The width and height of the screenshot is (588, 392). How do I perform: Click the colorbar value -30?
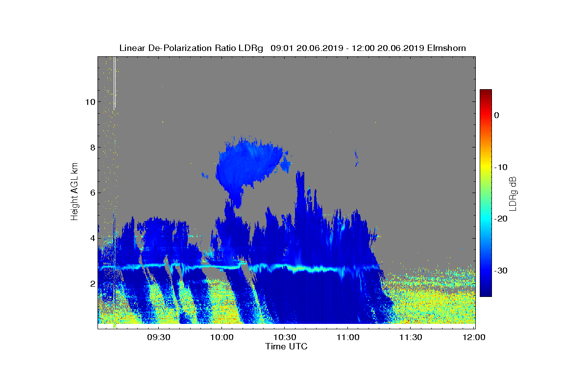click(500, 271)
